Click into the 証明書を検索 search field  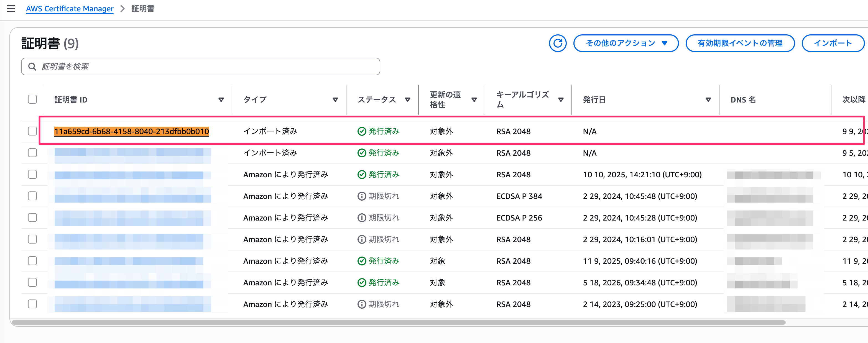(200, 66)
